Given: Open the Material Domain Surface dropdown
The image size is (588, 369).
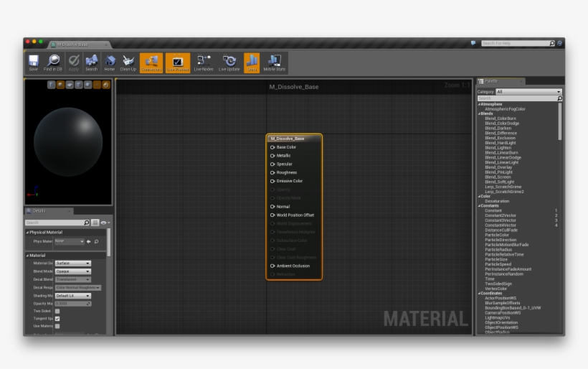Looking at the screenshot, I should tap(72, 263).
